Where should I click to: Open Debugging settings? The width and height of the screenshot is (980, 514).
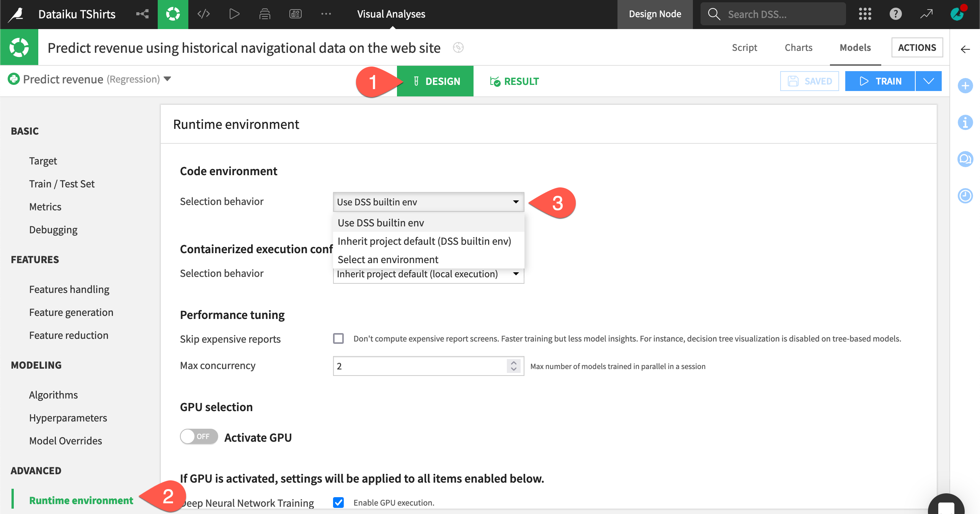[x=53, y=229]
